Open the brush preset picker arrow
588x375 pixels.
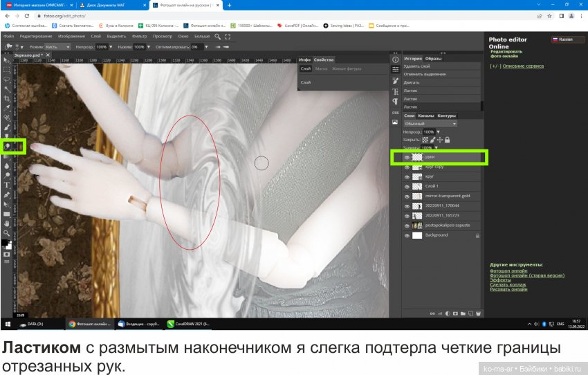[21, 47]
